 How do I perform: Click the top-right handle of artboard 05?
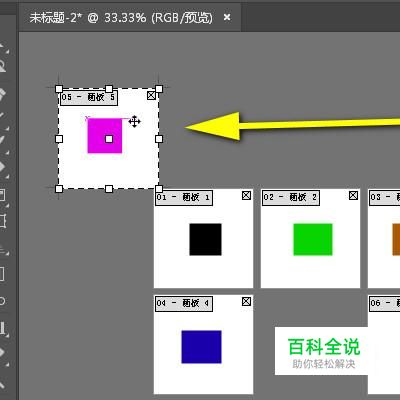point(159,89)
